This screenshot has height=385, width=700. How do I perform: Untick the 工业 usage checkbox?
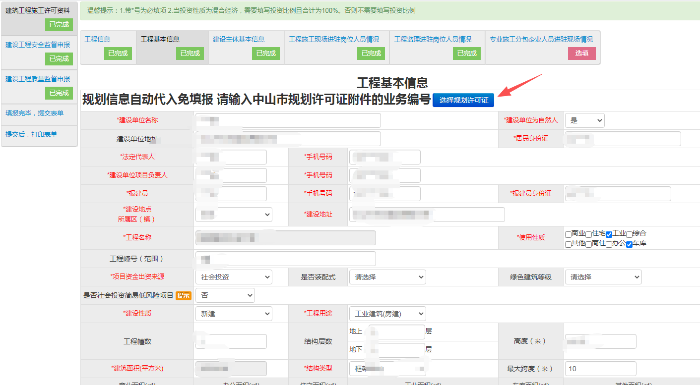609,234
